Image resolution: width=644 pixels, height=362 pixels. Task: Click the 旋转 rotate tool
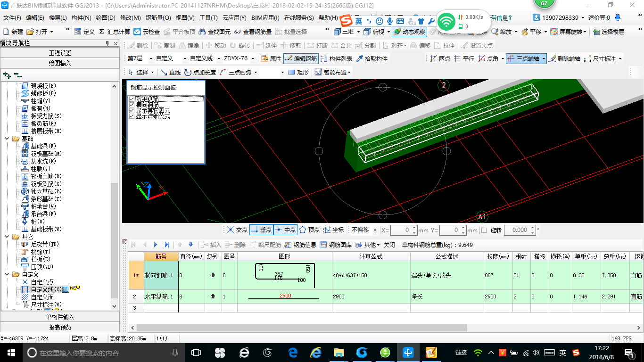(x=239, y=45)
